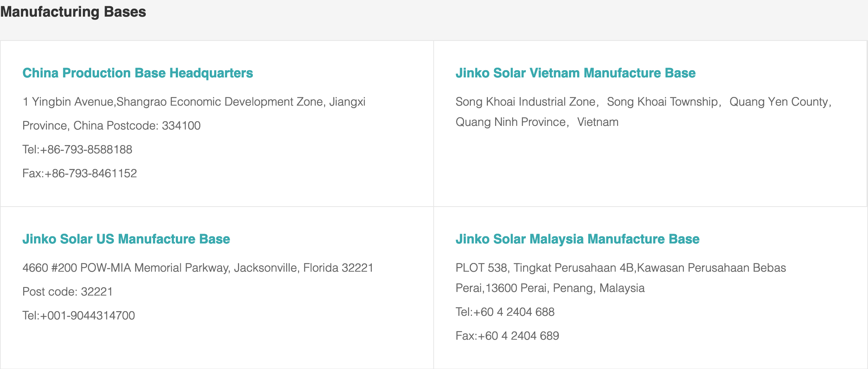Select Jinko Solar Malaysia Manufacture Base title
This screenshot has height=369, width=868.
577,239
